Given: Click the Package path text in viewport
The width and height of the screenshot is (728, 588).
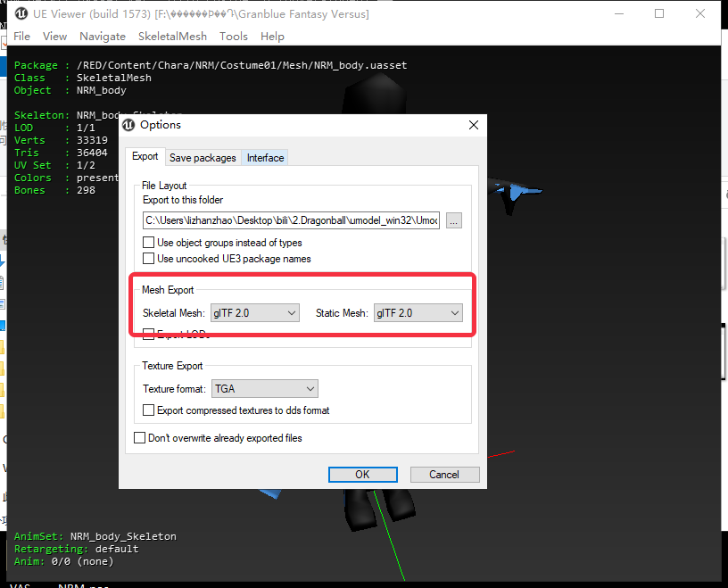Looking at the screenshot, I should click(x=242, y=65).
